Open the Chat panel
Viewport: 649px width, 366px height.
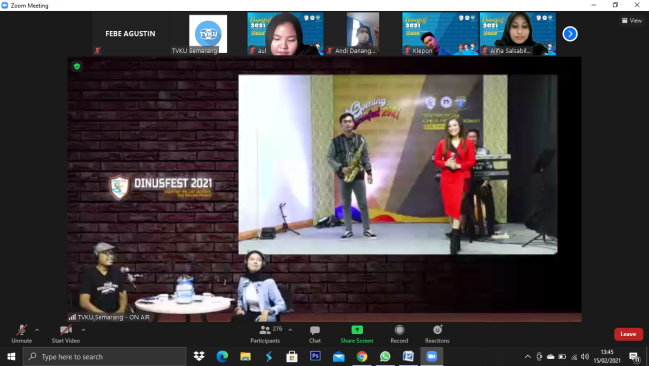315,334
